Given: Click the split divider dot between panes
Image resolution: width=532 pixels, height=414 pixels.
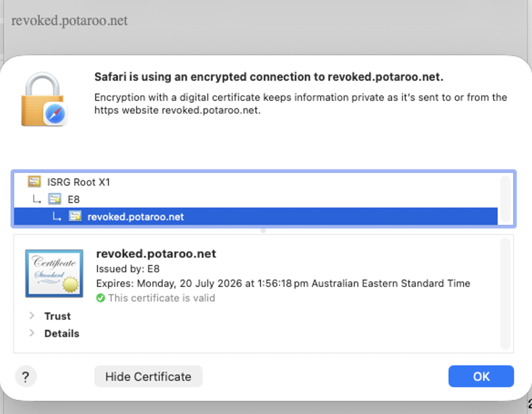Looking at the screenshot, I should [263, 230].
